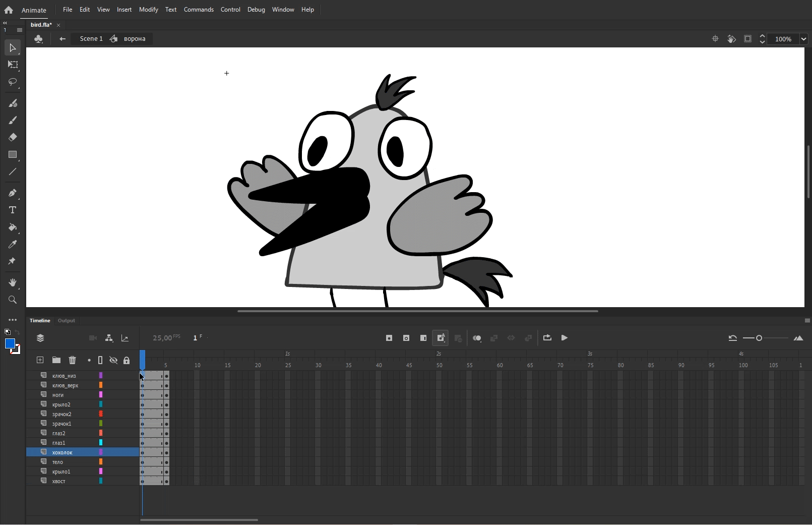Insert a blank keyframe from timeline toolbar
The image size is (812, 525).
406,338
